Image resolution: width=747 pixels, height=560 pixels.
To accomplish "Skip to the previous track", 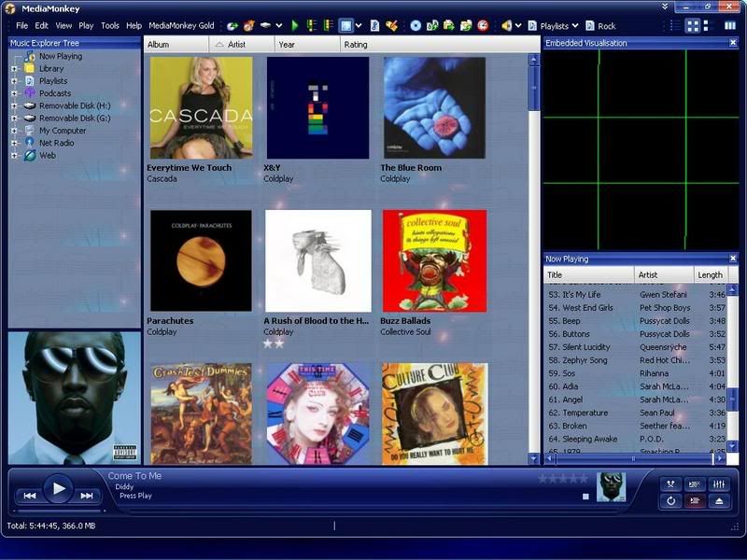I will (x=30, y=496).
